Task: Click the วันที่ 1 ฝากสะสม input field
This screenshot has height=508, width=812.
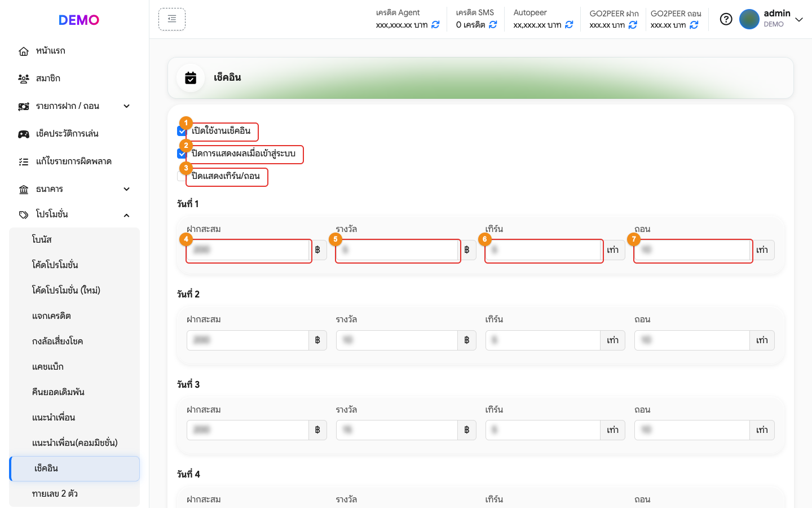Action: point(248,250)
